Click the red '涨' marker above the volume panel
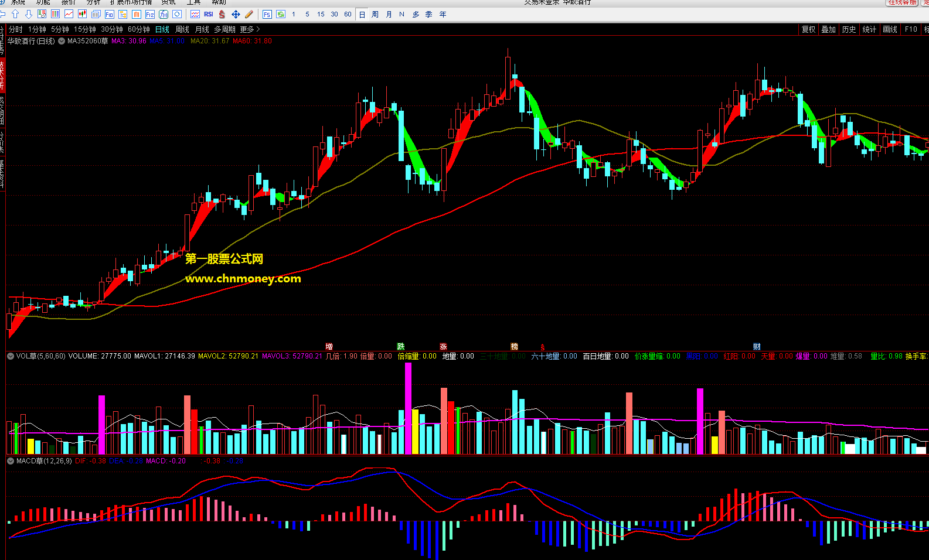This screenshot has width=929, height=560. (x=444, y=347)
